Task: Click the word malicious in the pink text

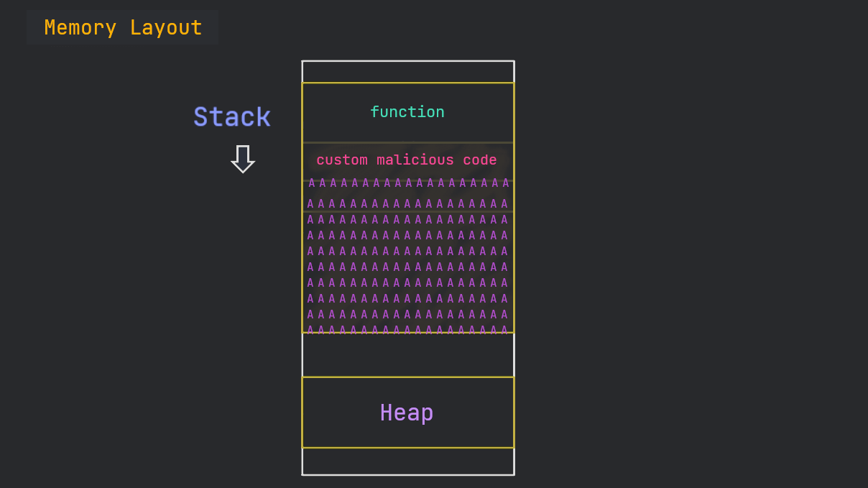Action: 415,160
